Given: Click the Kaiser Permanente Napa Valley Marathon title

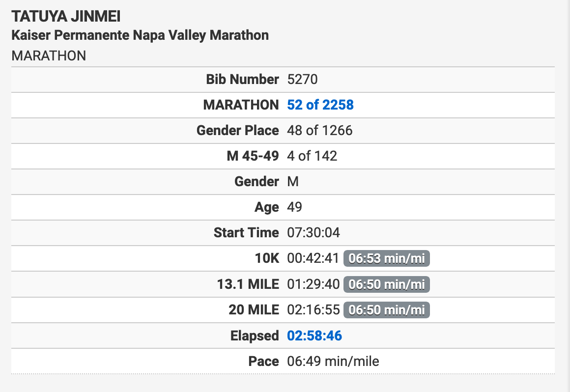Looking at the screenshot, I should 140,35.
